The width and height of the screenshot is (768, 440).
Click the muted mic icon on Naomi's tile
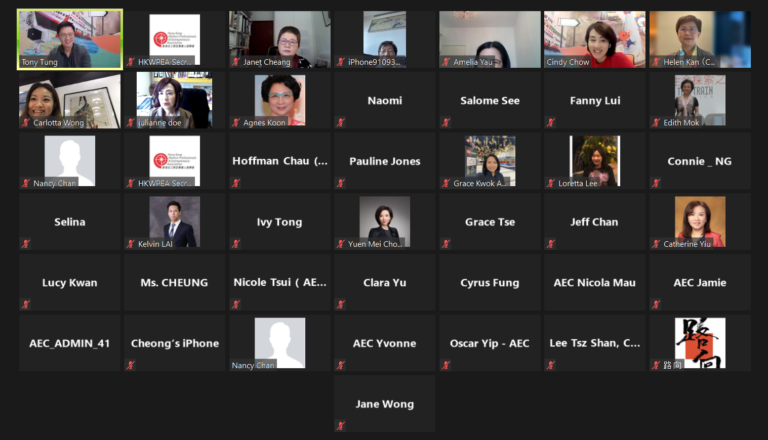pos(341,122)
